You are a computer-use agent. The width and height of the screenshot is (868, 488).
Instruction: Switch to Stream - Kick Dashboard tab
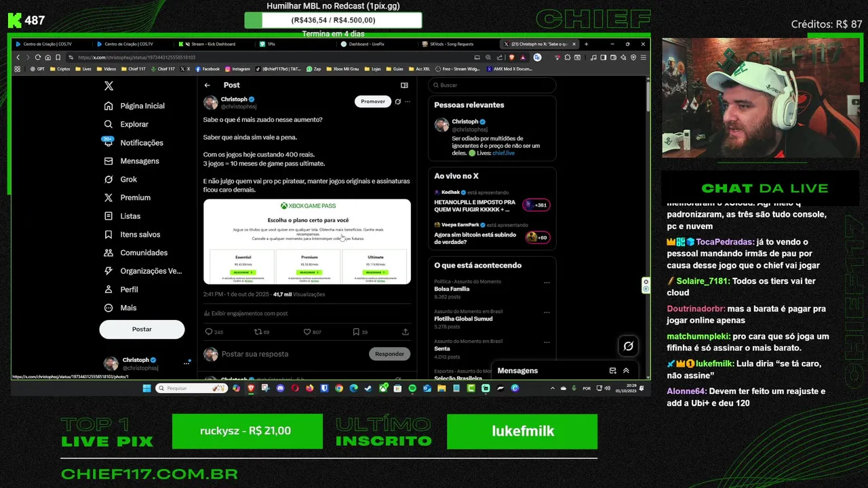pyautogui.click(x=208, y=44)
